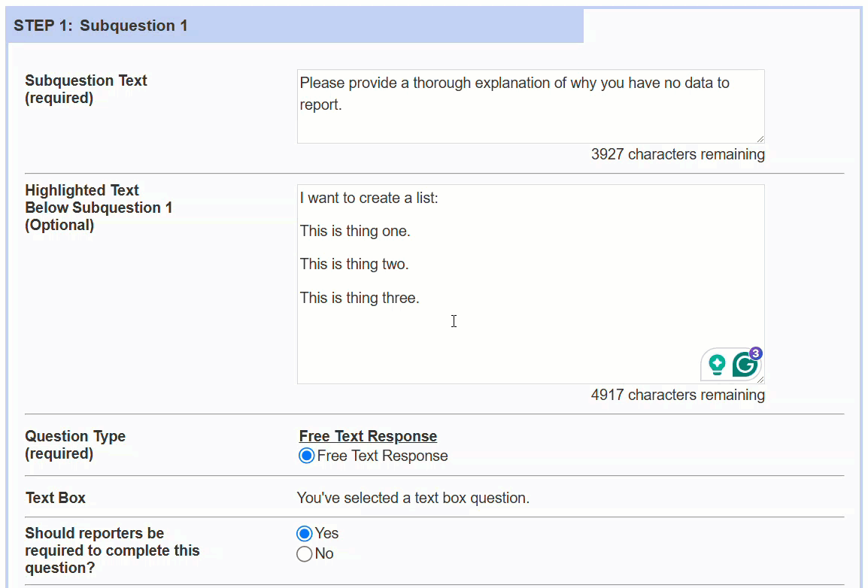868x588 pixels.
Task: Grab the Subquestion Text box resize handle
Action: coord(760,138)
